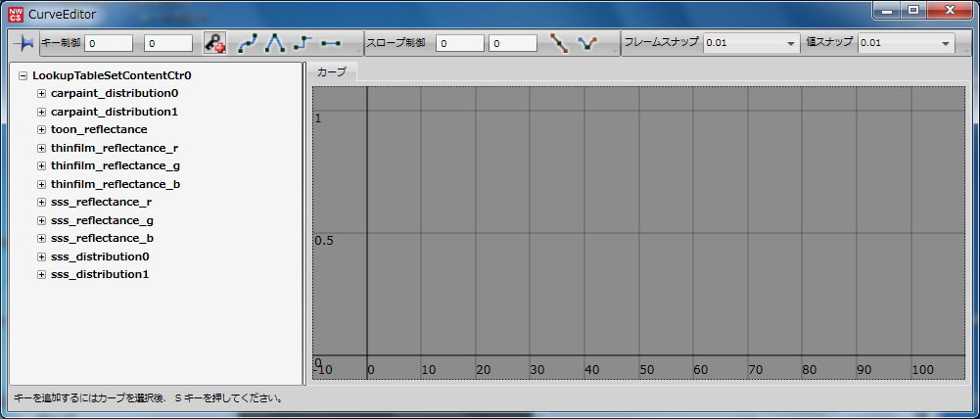Screen dimensions: 980x419
Task: Expand the sss_distribution1 node
Action: pos(41,275)
